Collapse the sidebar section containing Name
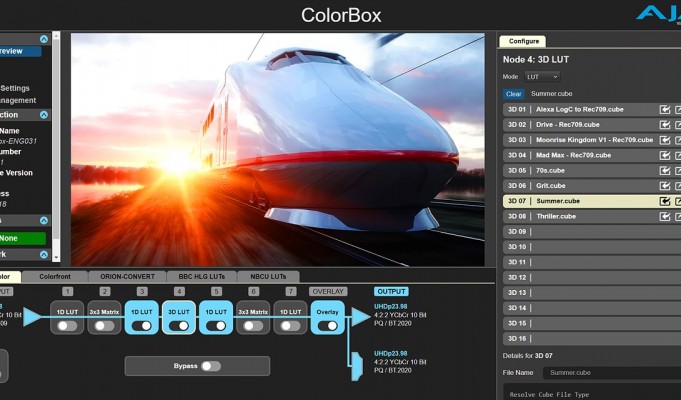681x400 pixels. click(x=44, y=115)
